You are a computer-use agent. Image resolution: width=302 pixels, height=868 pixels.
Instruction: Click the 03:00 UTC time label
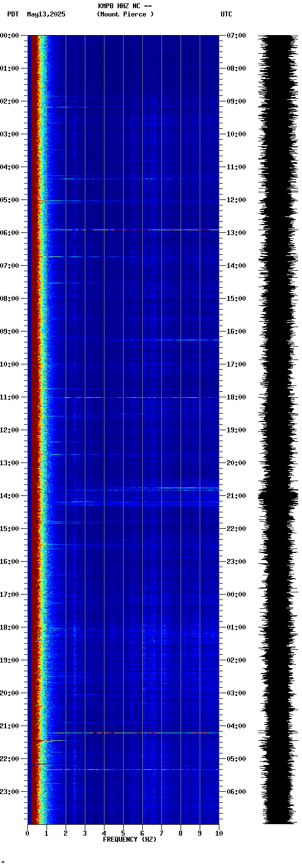[236, 693]
